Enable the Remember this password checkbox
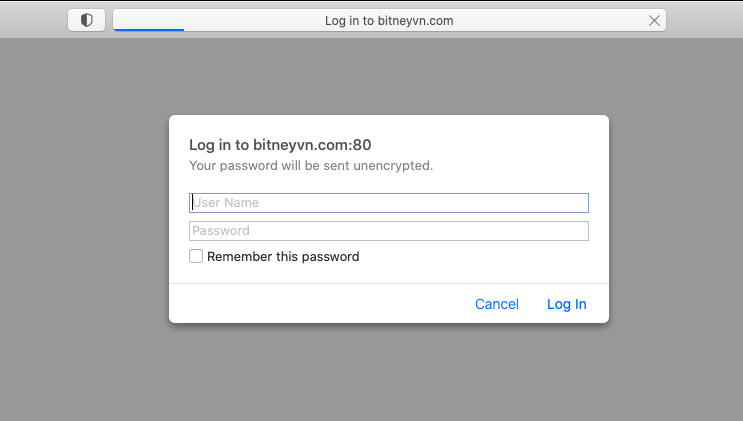The width and height of the screenshot is (743, 421). [196, 256]
